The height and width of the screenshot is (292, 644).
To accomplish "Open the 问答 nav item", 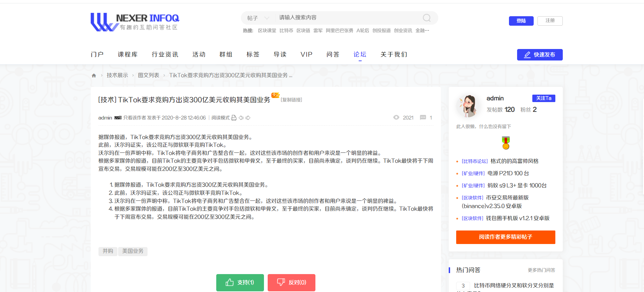I will click(333, 54).
